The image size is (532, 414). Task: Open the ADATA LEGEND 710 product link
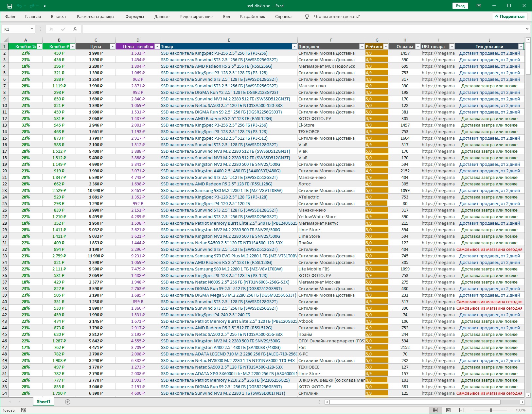(229, 354)
